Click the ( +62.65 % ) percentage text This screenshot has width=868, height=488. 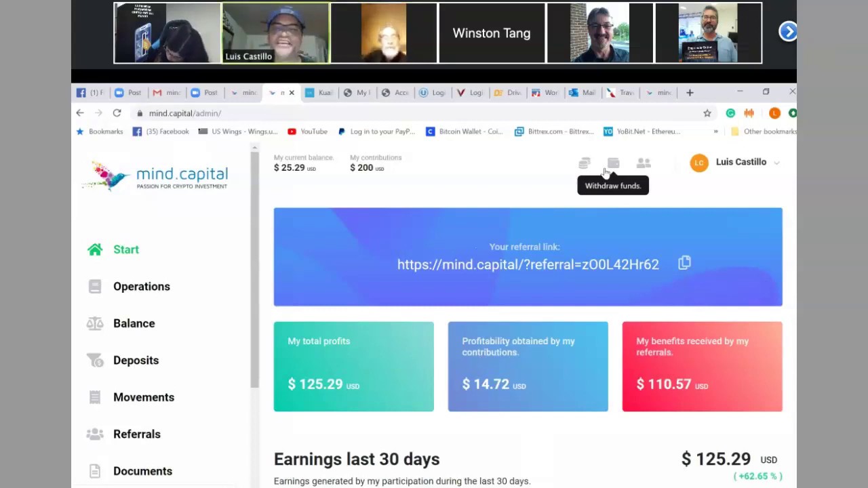757,476
